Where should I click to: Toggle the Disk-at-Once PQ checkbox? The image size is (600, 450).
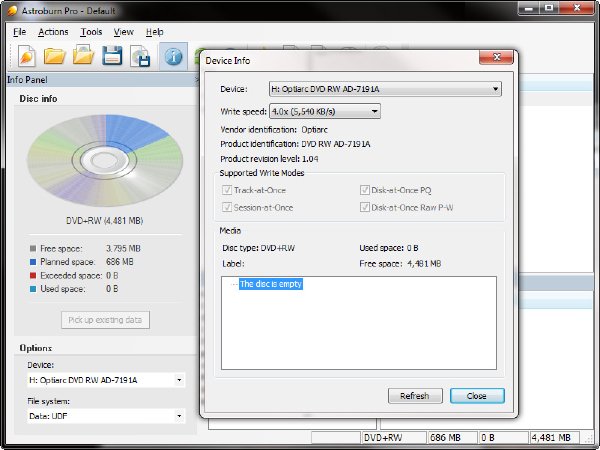point(364,190)
